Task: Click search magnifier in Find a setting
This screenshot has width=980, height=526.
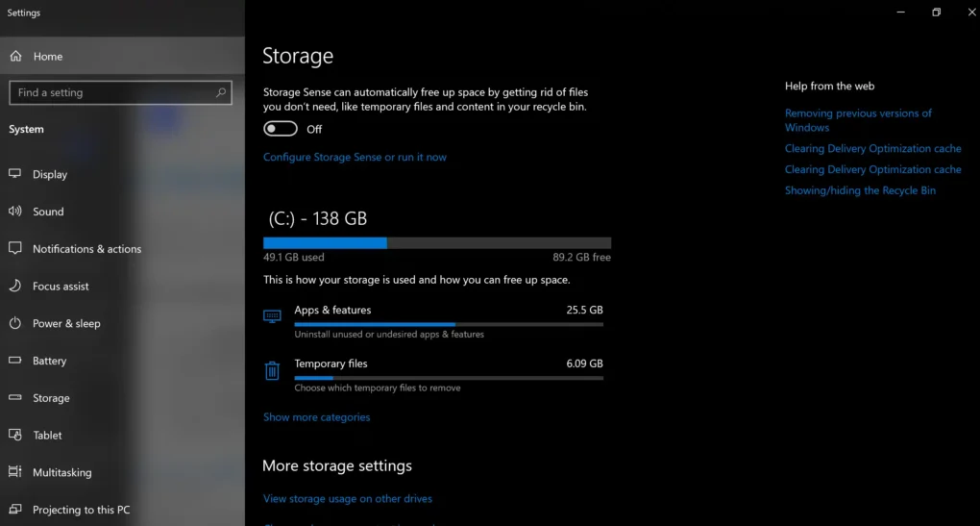Action: coord(221,92)
